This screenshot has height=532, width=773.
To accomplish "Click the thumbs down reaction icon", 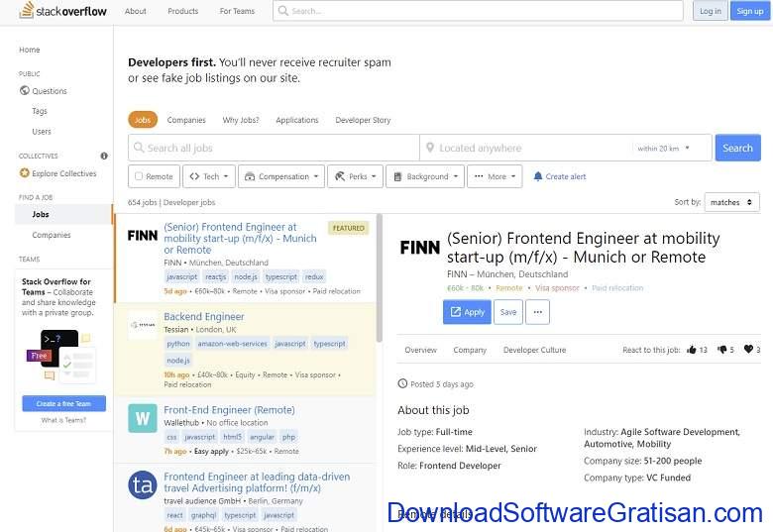I will pyautogui.click(x=722, y=350).
